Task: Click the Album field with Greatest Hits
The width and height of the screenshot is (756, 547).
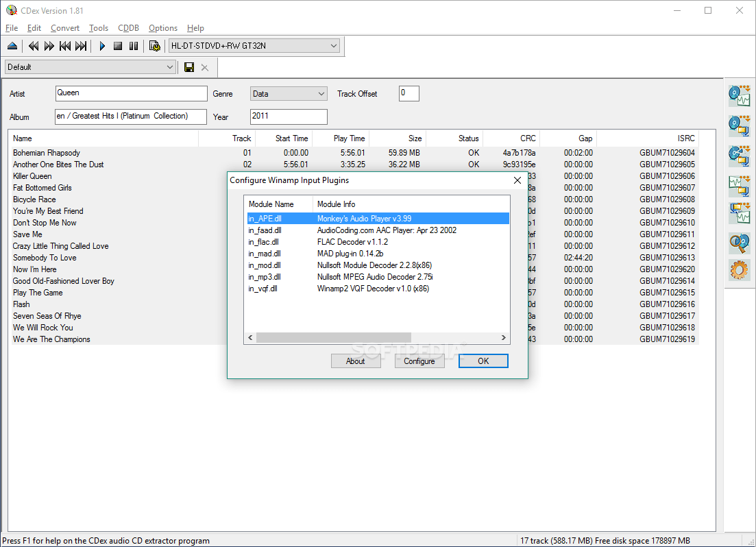Action: coord(131,117)
